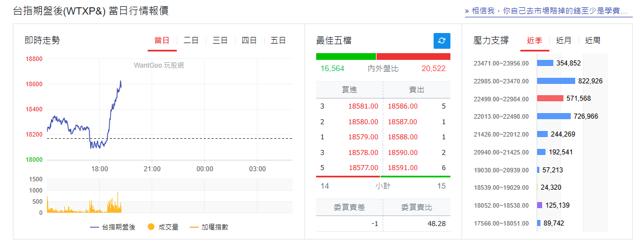Select the 三日 chart tab

(220, 41)
